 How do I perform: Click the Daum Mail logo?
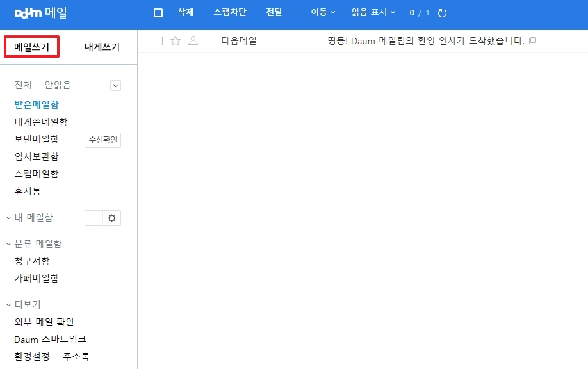coord(28,12)
